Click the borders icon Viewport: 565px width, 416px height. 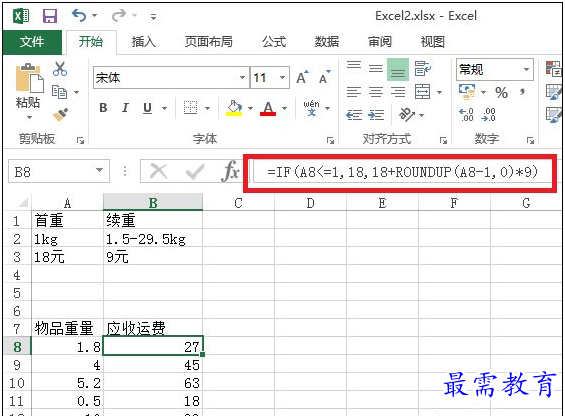190,107
